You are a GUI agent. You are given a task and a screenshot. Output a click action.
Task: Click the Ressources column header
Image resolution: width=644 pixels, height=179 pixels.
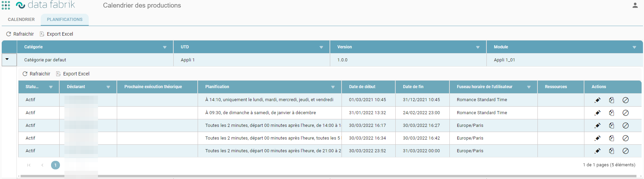(x=561, y=87)
